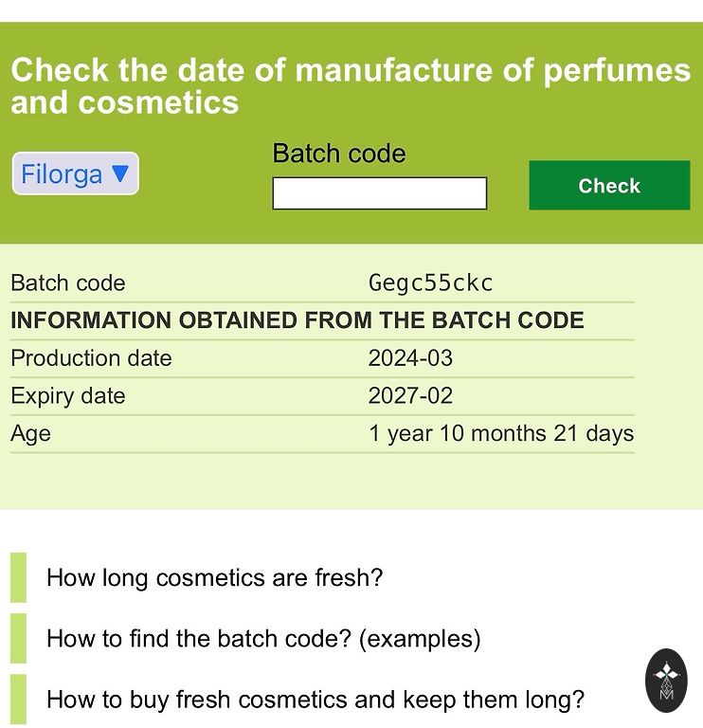
Task: Expand "How long cosmetics are fresh?"
Action: (x=214, y=577)
